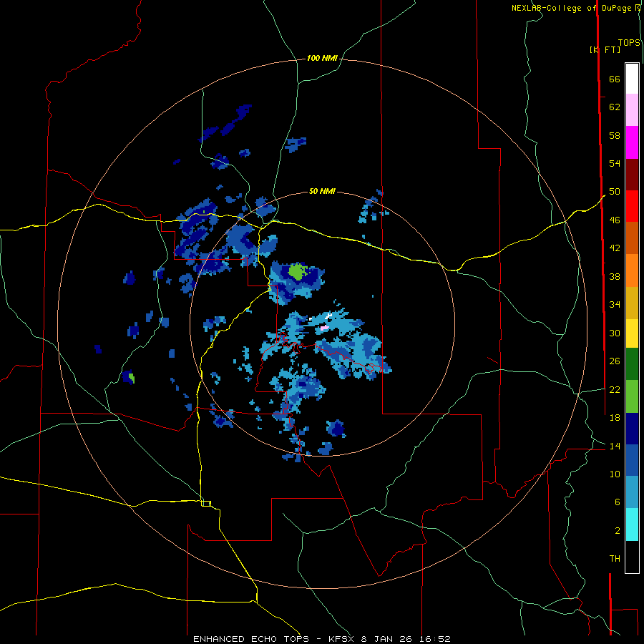Click legend value 54
This screenshot has height=644, width=644.
(x=615, y=163)
